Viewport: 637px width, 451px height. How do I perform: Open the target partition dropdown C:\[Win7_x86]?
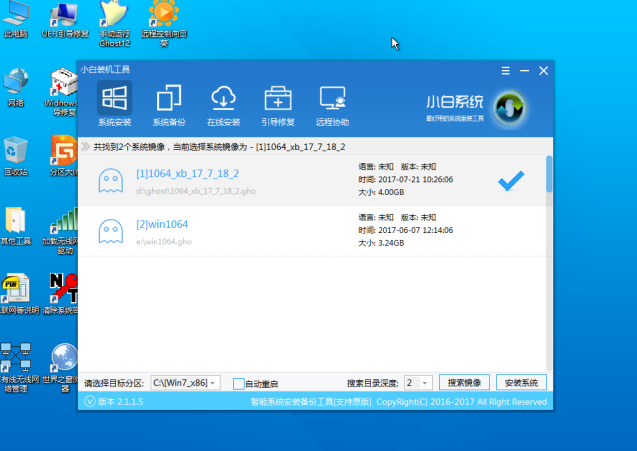[x=186, y=383]
